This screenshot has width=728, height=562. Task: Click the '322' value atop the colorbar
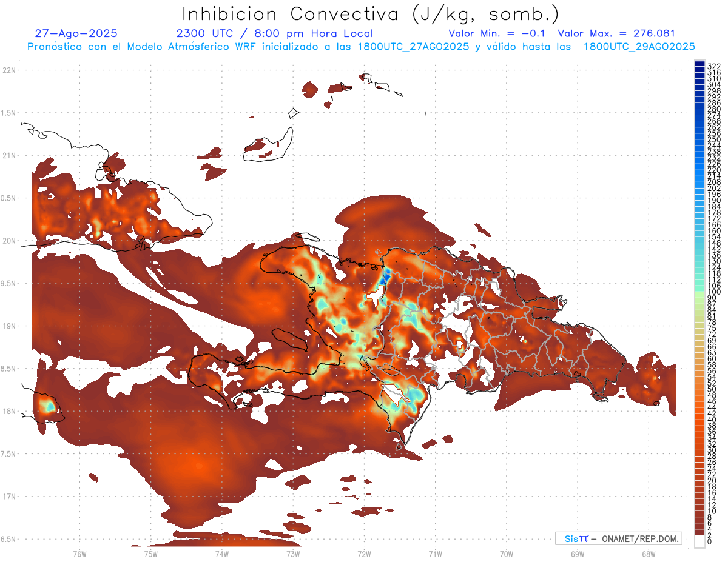pos(714,67)
